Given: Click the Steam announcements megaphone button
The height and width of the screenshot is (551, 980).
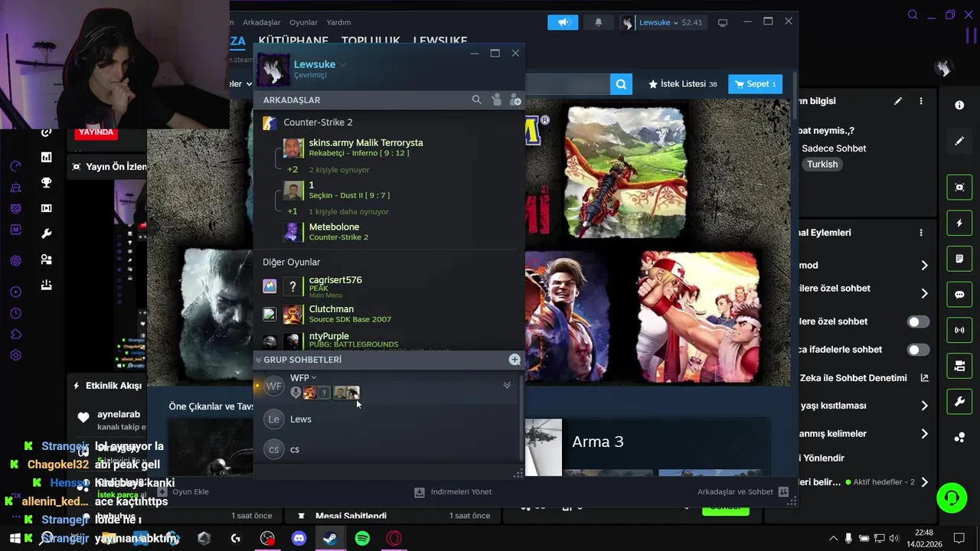Looking at the screenshot, I should coord(563,22).
